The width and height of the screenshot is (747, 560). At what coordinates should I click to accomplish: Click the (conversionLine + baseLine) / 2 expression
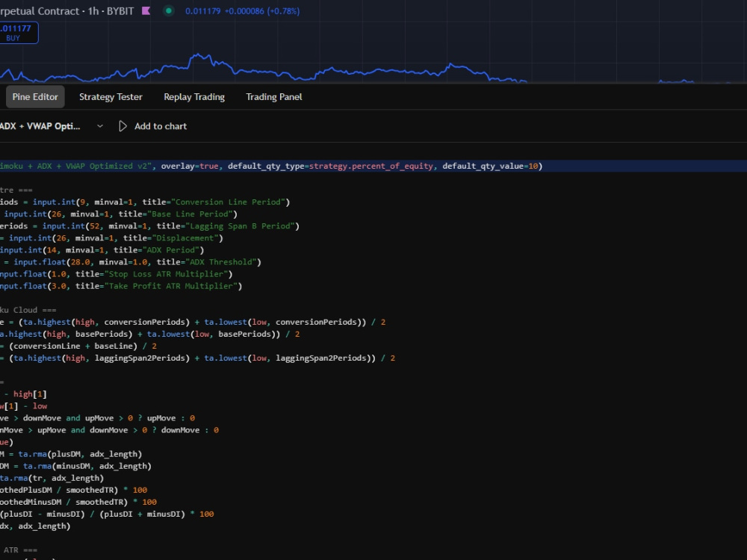tap(82, 346)
